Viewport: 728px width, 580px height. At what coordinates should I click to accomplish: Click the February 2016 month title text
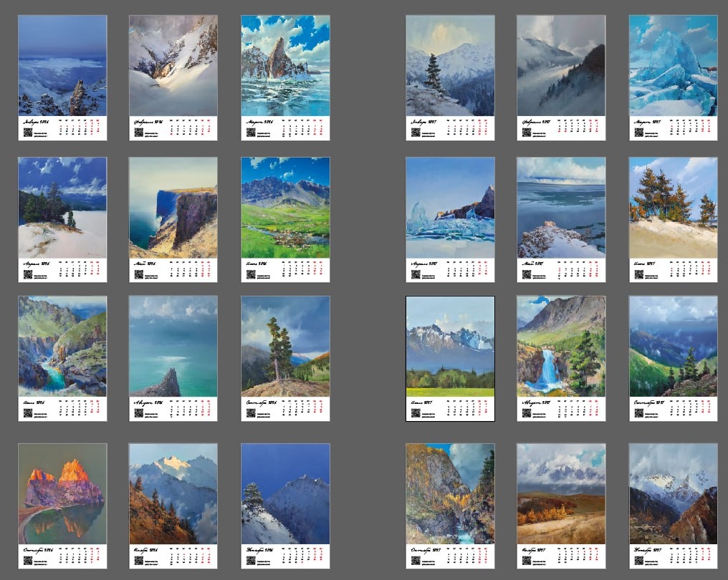pyautogui.click(x=148, y=121)
